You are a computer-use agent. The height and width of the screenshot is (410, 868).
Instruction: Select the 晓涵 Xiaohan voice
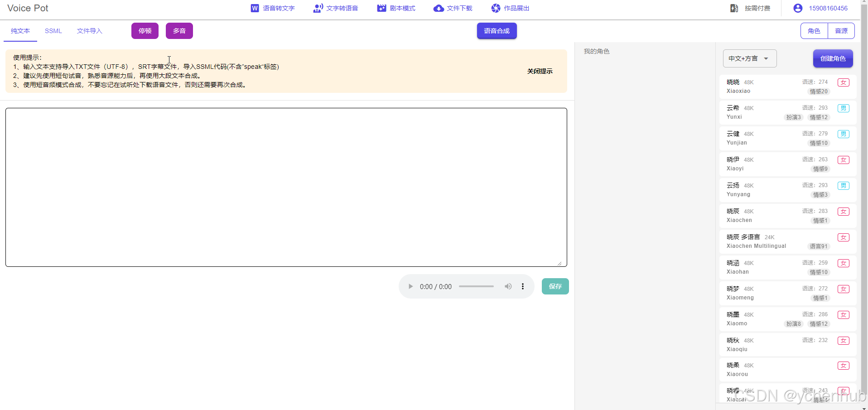[x=787, y=267]
